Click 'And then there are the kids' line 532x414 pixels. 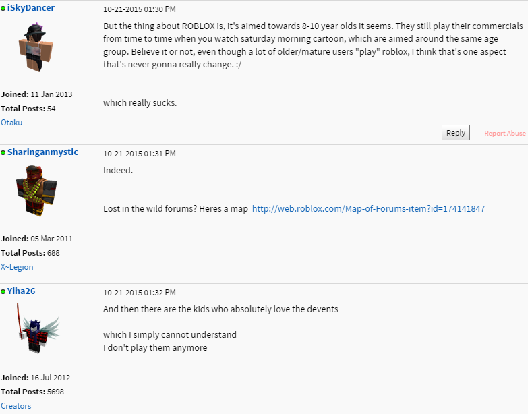220,309
